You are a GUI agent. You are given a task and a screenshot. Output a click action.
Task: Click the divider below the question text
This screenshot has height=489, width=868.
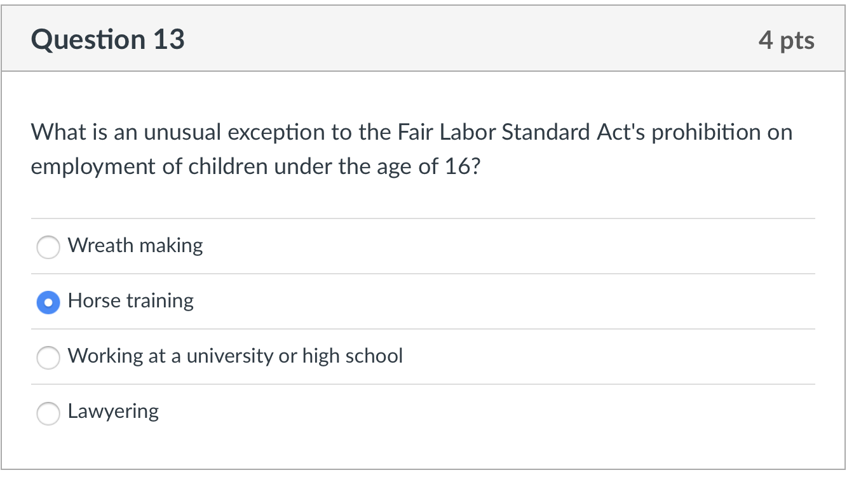(423, 218)
